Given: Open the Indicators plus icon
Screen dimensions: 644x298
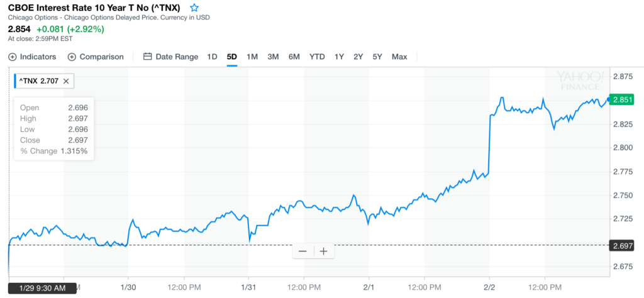Looking at the screenshot, I should tap(13, 57).
